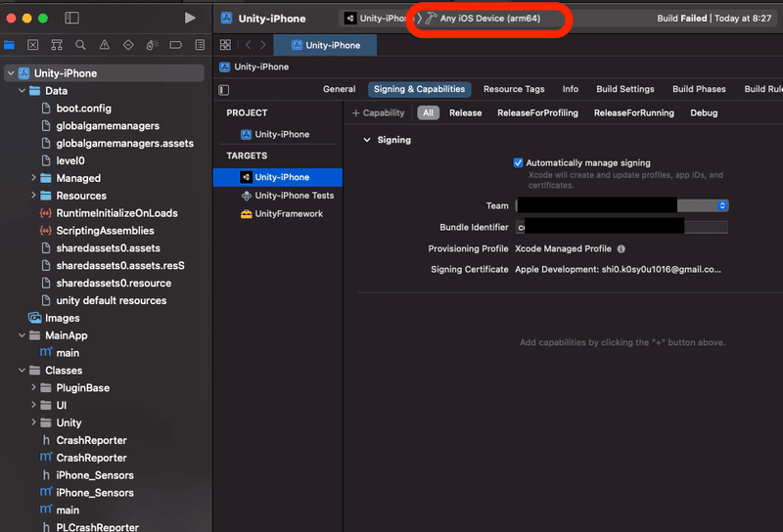Show provisioning profile info icon

click(622, 248)
